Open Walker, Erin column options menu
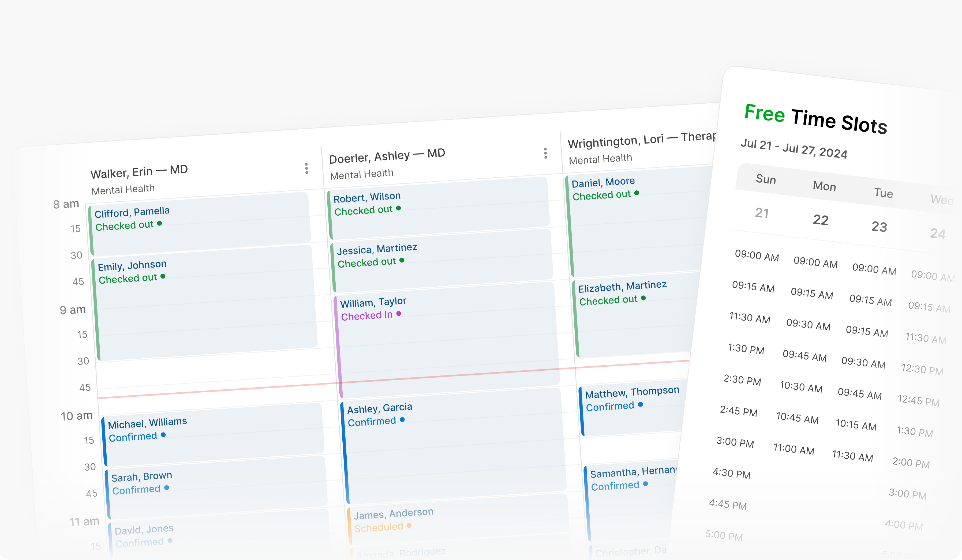The width and height of the screenshot is (962, 560). (306, 168)
